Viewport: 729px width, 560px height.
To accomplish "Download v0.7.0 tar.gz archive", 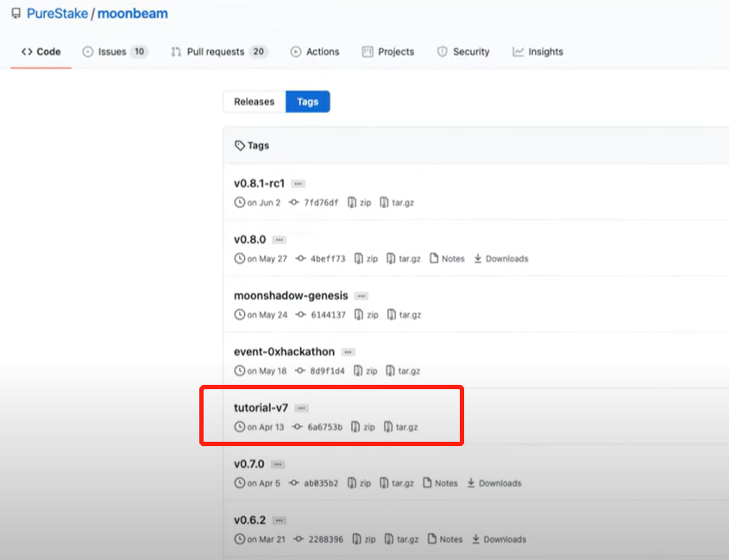I will [x=397, y=483].
